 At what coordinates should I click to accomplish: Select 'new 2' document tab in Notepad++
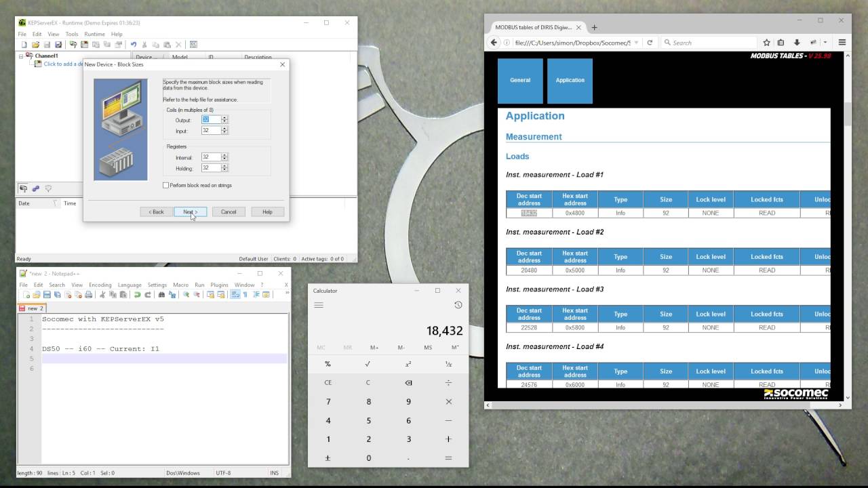[x=31, y=308]
